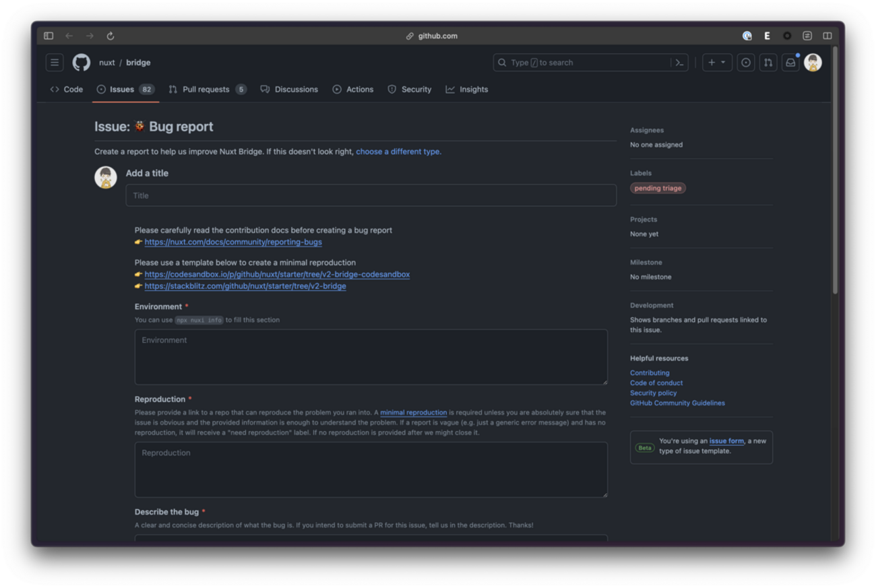Open the hamburger navigation menu

click(55, 63)
